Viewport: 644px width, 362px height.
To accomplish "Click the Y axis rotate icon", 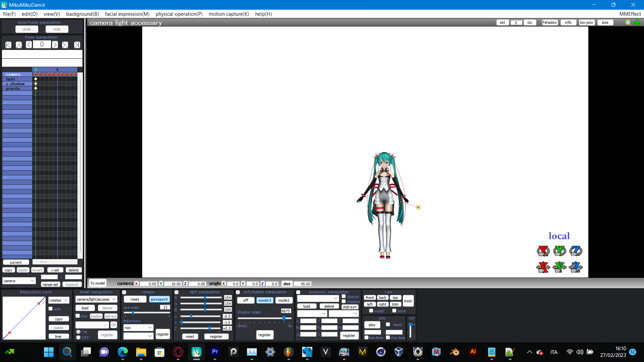I will point(559,251).
